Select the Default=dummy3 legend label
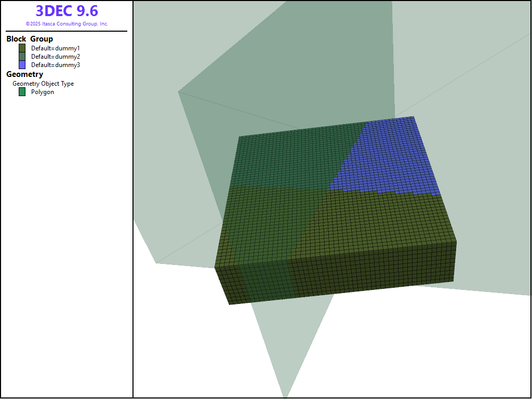The image size is (532, 399). coord(56,65)
